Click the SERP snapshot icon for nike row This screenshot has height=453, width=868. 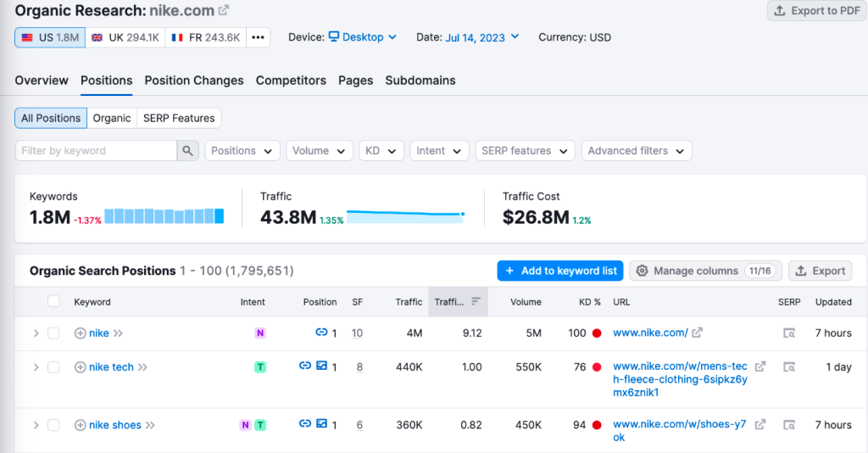point(789,333)
